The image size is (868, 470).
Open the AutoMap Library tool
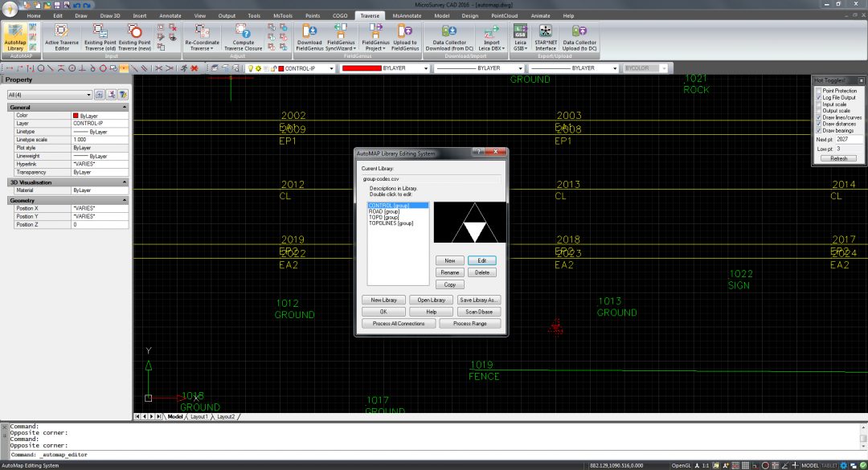(x=14, y=36)
